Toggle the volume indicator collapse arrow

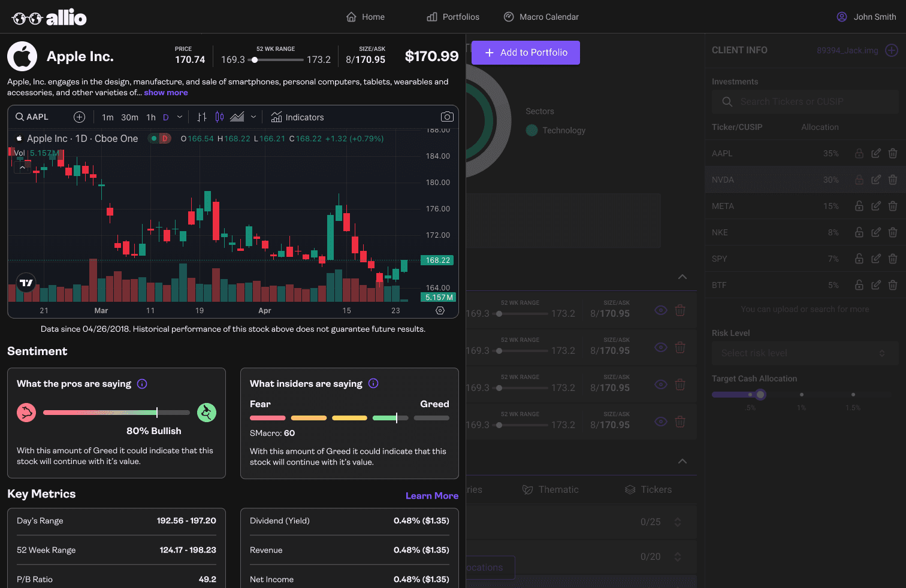click(22, 168)
